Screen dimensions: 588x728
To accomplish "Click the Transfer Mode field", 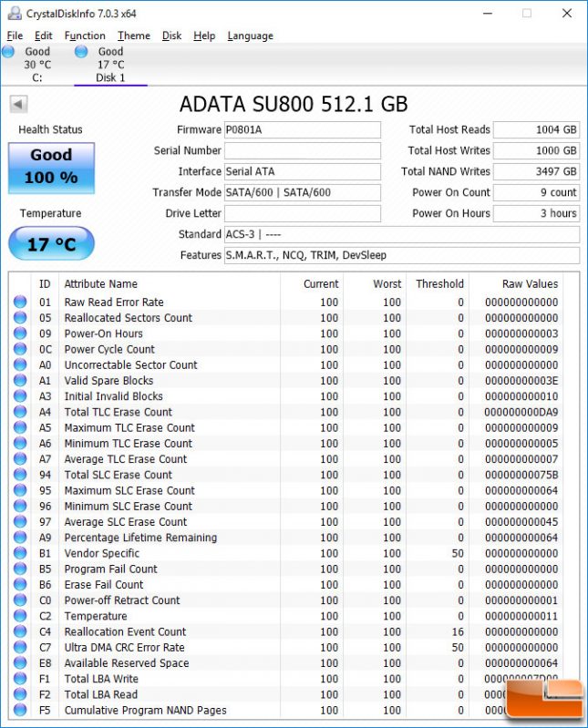I will click(x=303, y=192).
